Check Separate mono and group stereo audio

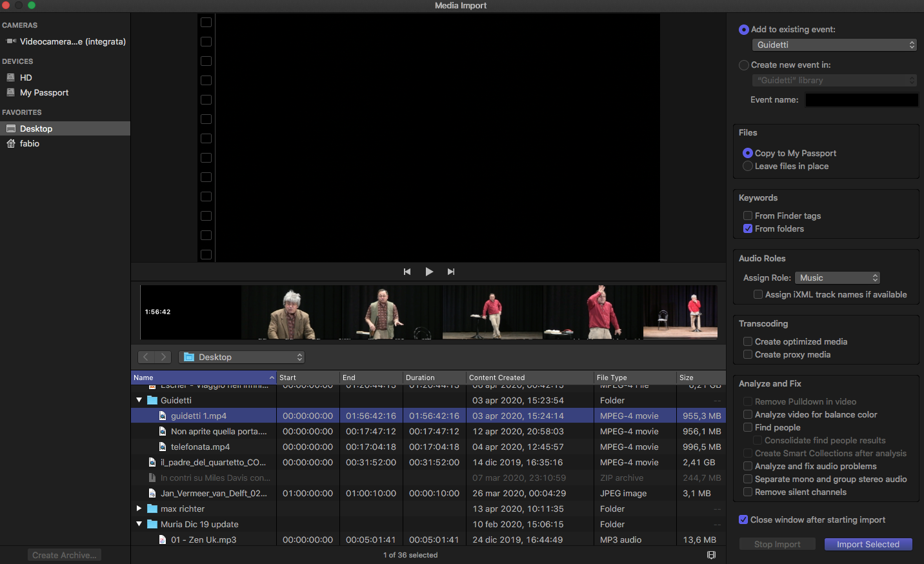pos(748,479)
